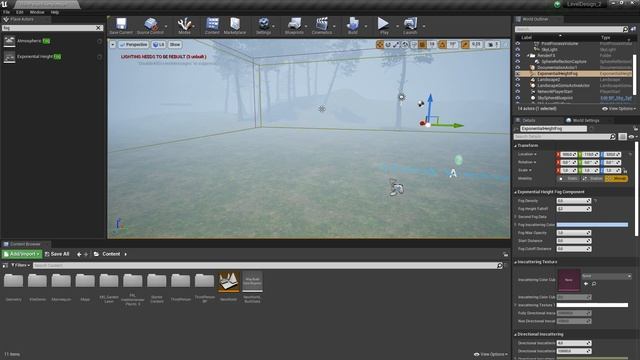Toggle visibility of NetworkPlayerStart actor
Image resolution: width=640 pixels, height=360 pixels.
click(518, 92)
